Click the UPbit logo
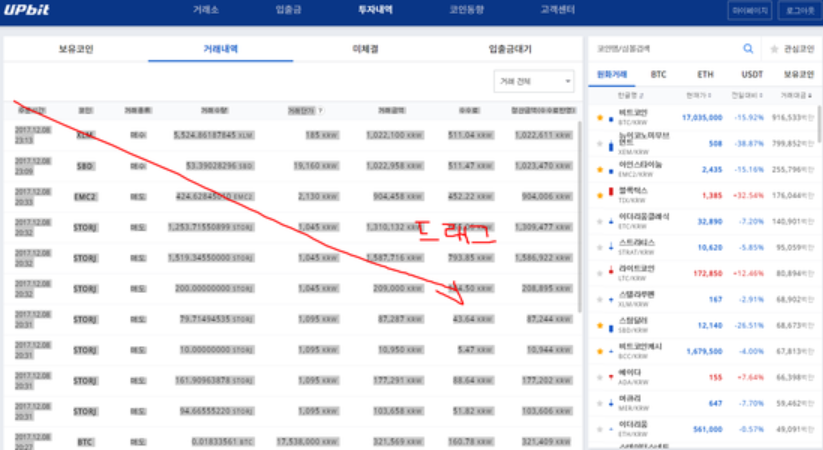823x450 pixels. point(26,10)
